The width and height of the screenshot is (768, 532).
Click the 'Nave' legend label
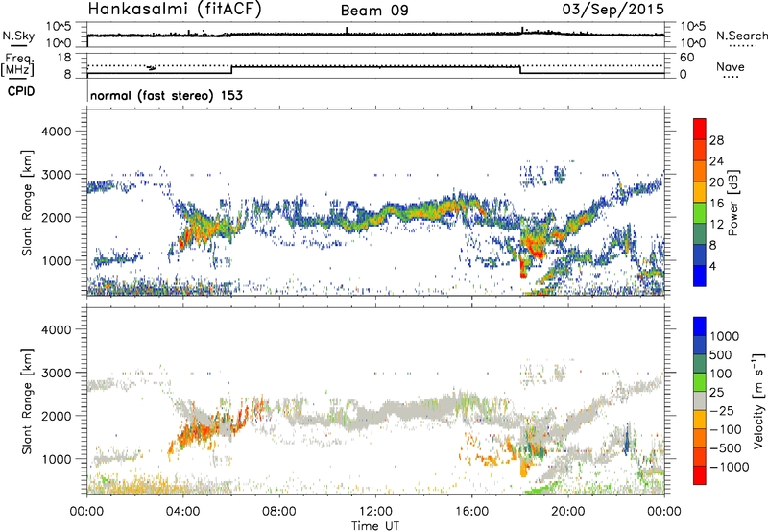(731, 66)
